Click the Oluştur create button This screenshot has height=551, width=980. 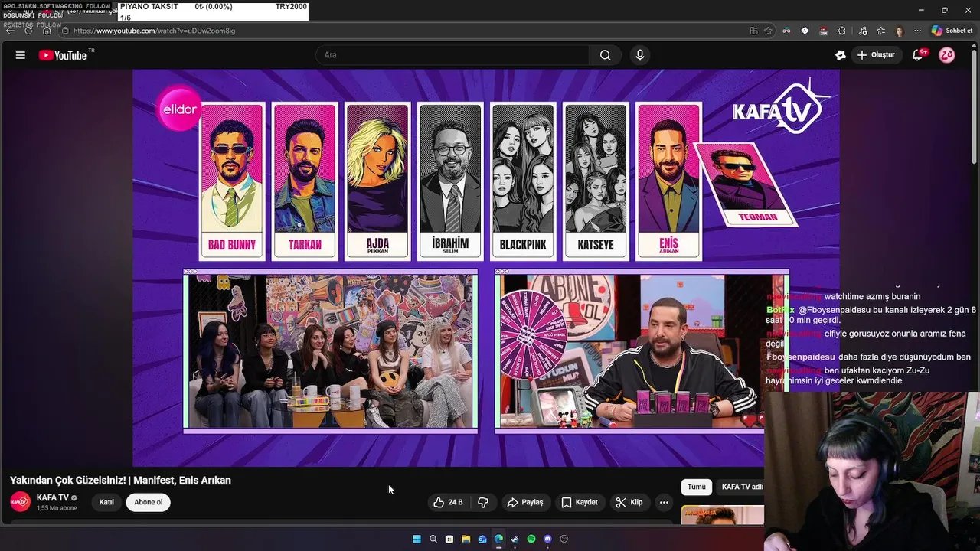pyautogui.click(x=877, y=55)
